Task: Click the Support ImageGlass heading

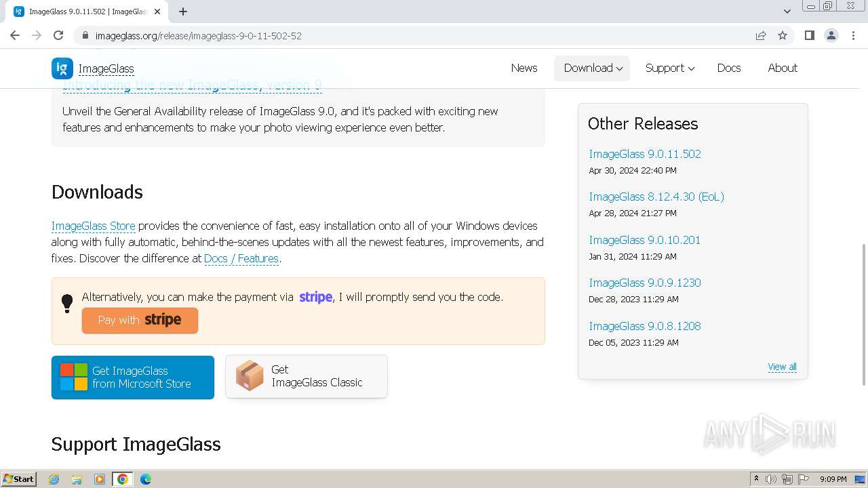Action: click(x=136, y=444)
